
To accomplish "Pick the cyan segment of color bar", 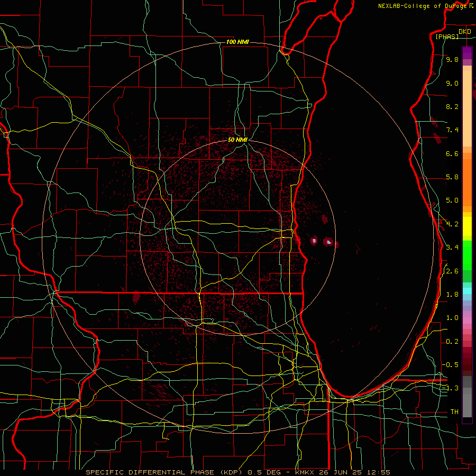I will [467, 291].
